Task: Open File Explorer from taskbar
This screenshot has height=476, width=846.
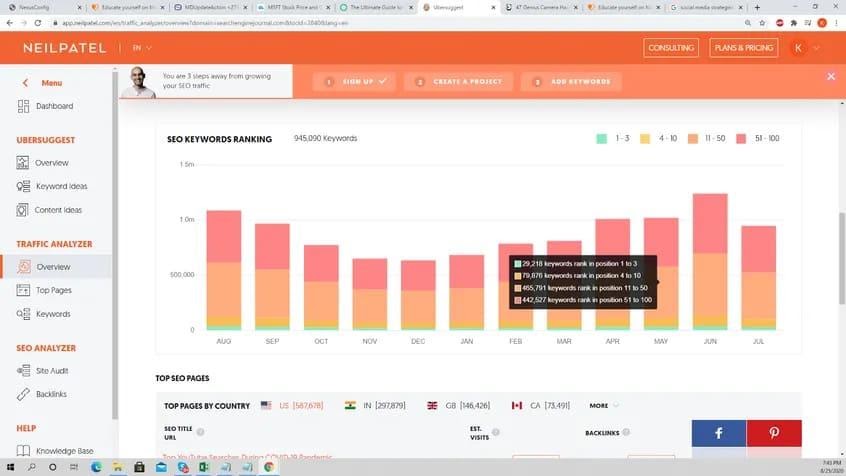Action: pyautogui.click(x=118, y=467)
